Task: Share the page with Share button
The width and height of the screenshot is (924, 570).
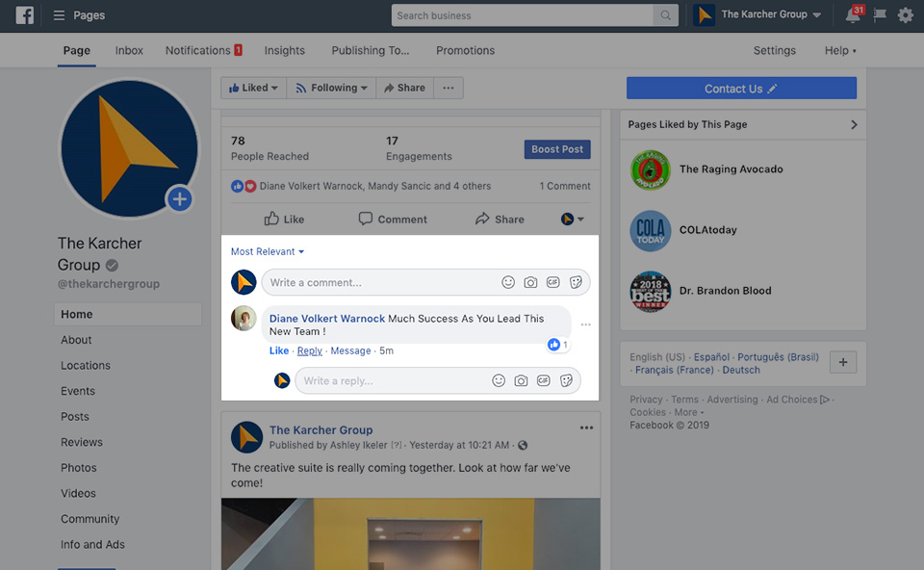Action: [405, 88]
